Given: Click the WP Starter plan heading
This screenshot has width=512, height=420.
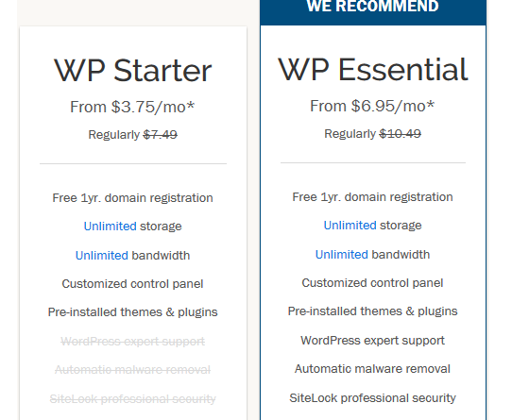Looking at the screenshot, I should point(133,71).
